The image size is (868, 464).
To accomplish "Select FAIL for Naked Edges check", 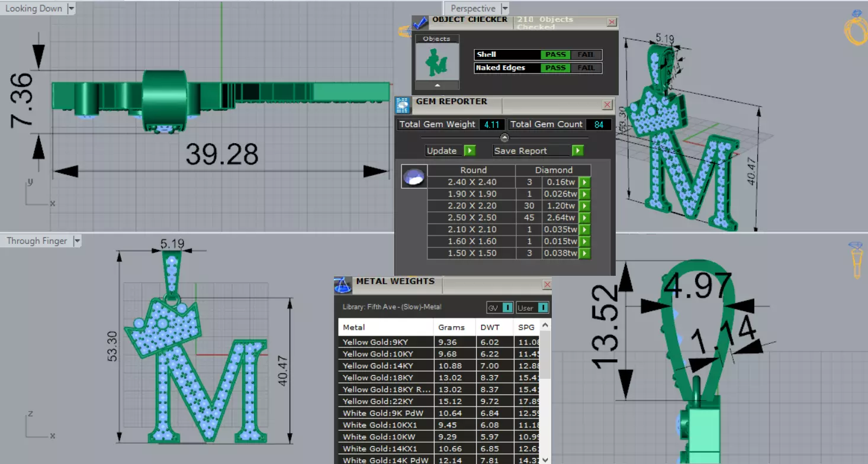I will click(x=586, y=68).
